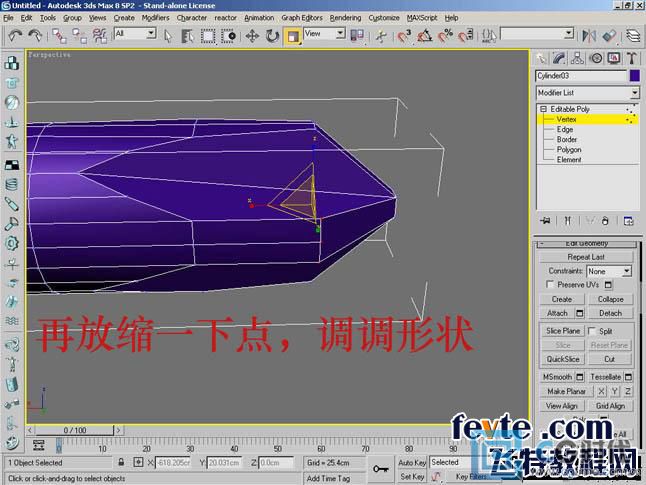Viewport: 646px width, 485px height.
Task: Select the Select and Link tool
Action: click(x=59, y=36)
